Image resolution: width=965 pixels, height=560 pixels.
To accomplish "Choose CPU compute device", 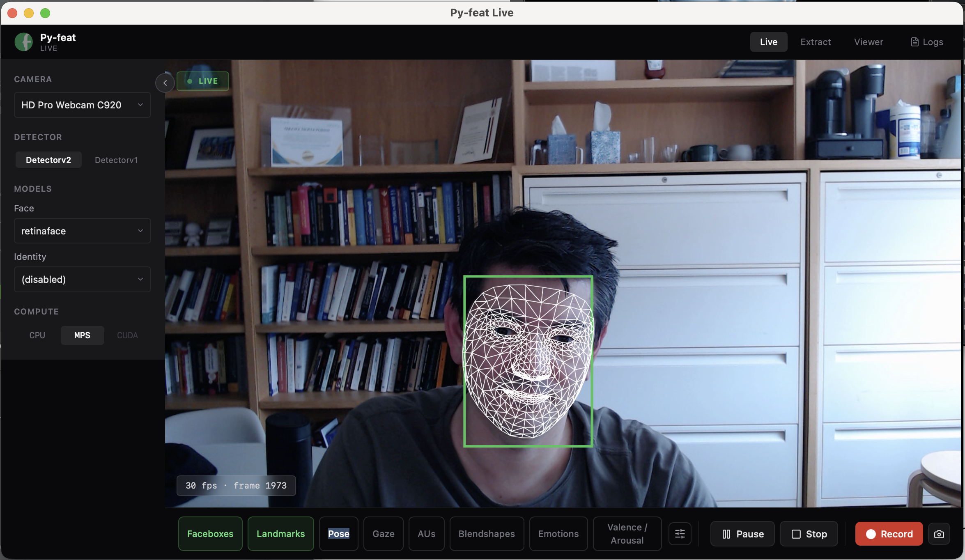I will 37,335.
